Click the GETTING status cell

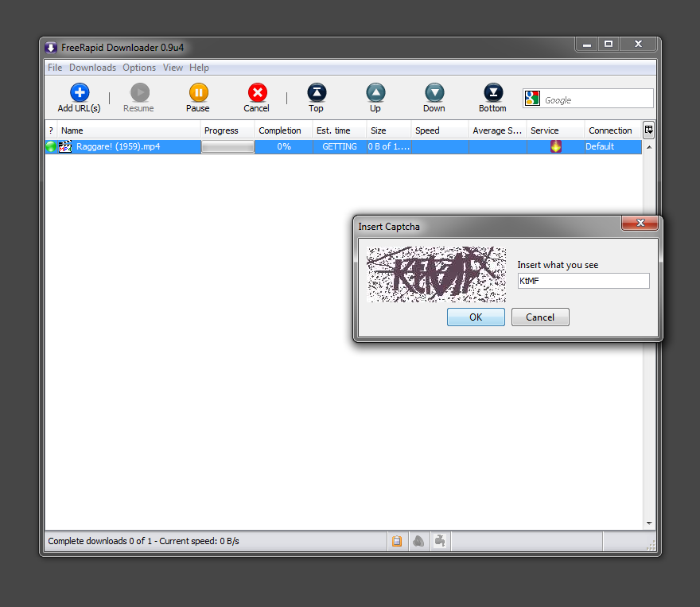coord(340,146)
